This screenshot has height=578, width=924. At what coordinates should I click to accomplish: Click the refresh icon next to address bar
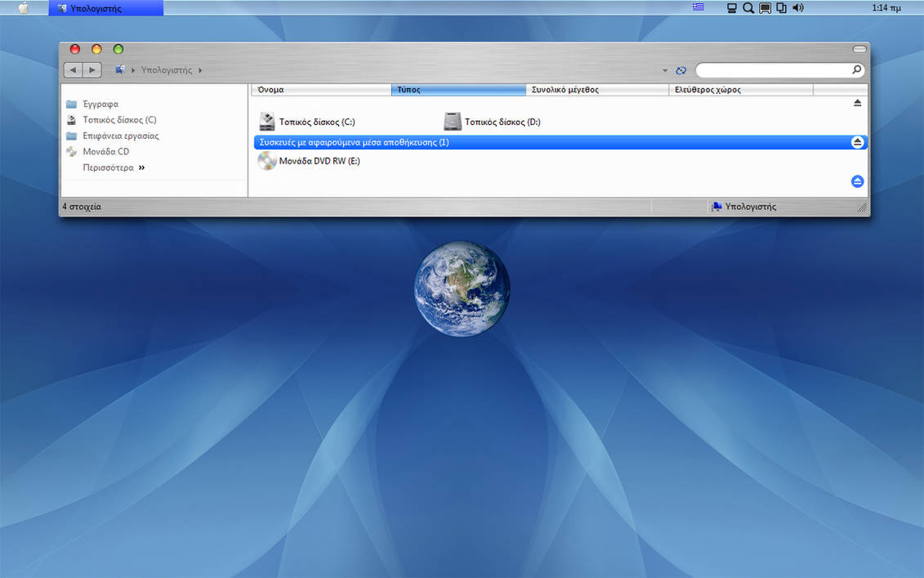[x=681, y=70]
